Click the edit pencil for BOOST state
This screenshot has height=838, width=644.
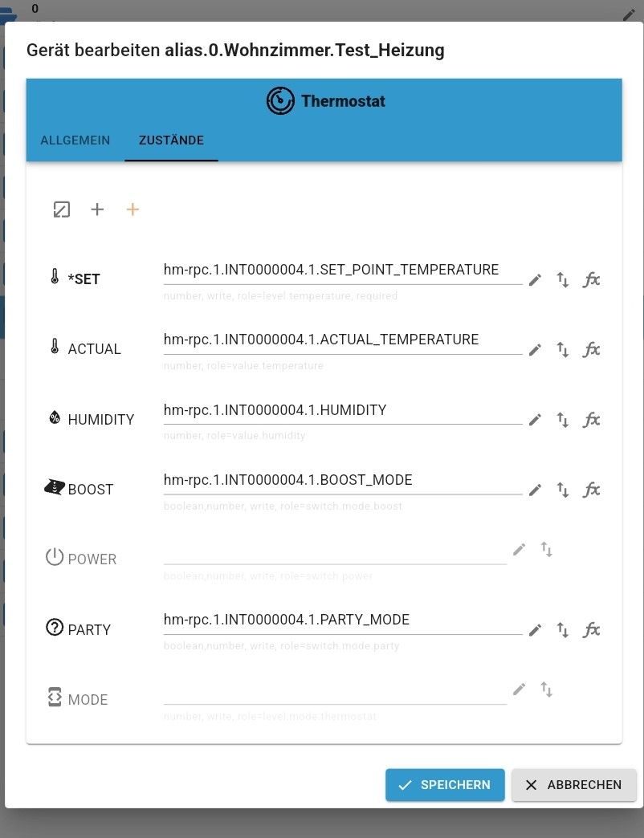535,490
